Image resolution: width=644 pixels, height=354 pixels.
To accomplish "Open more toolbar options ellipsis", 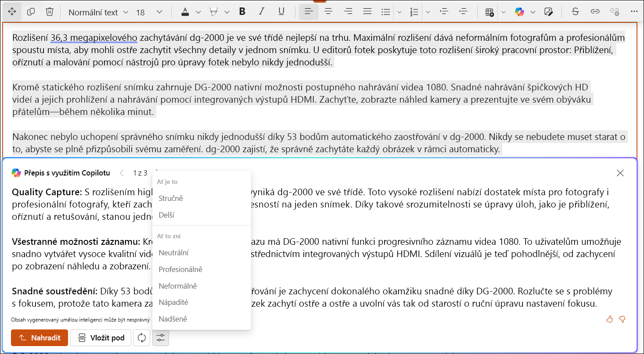I will coord(634,12).
